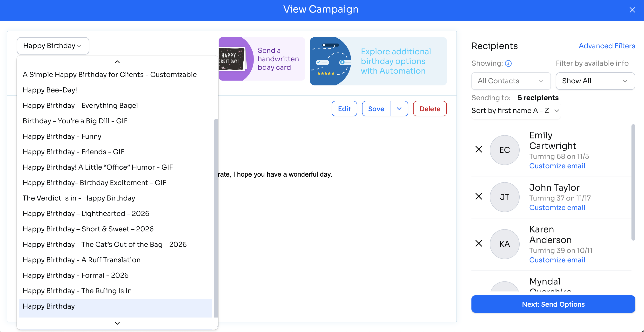
Task: Click the Edit button
Action: click(x=344, y=109)
